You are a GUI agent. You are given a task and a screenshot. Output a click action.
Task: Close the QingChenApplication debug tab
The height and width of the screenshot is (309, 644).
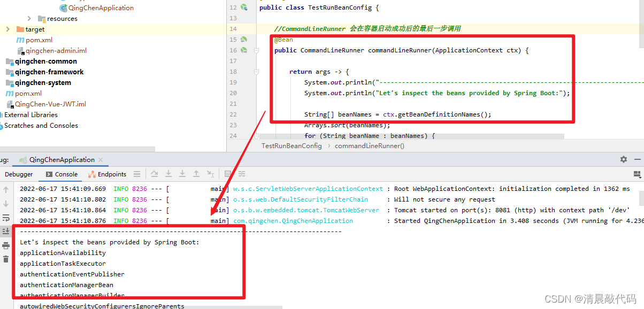coord(101,160)
